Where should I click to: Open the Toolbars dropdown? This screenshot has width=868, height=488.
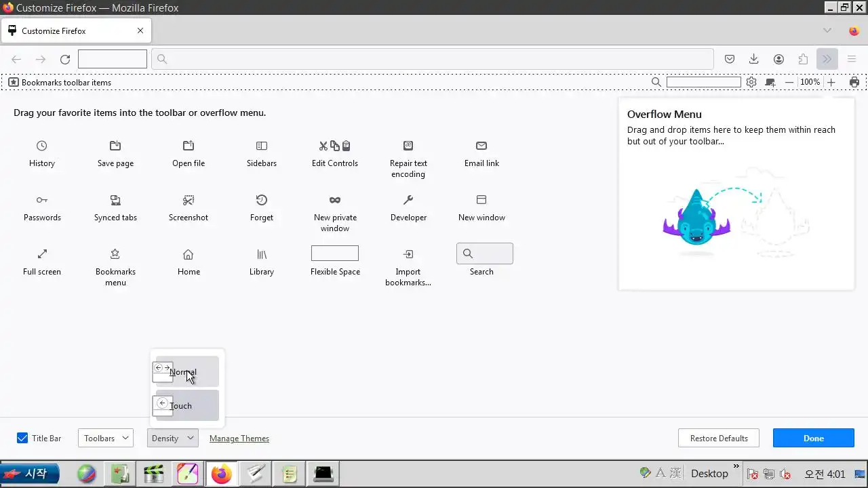(x=105, y=438)
